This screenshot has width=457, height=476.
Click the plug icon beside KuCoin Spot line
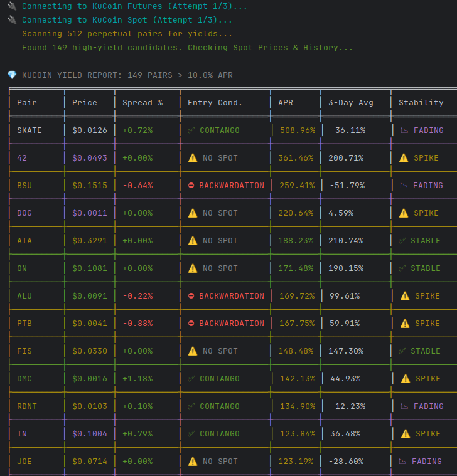(11, 19)
